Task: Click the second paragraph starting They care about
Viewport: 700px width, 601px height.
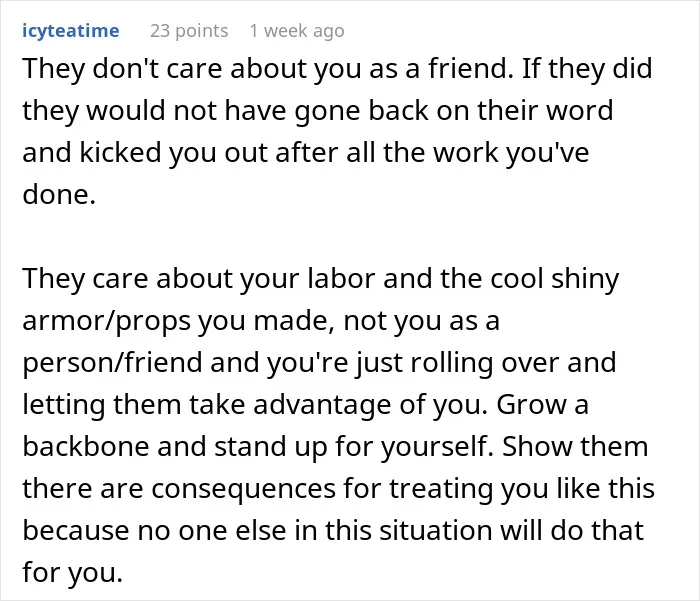Action: point(338,425)
